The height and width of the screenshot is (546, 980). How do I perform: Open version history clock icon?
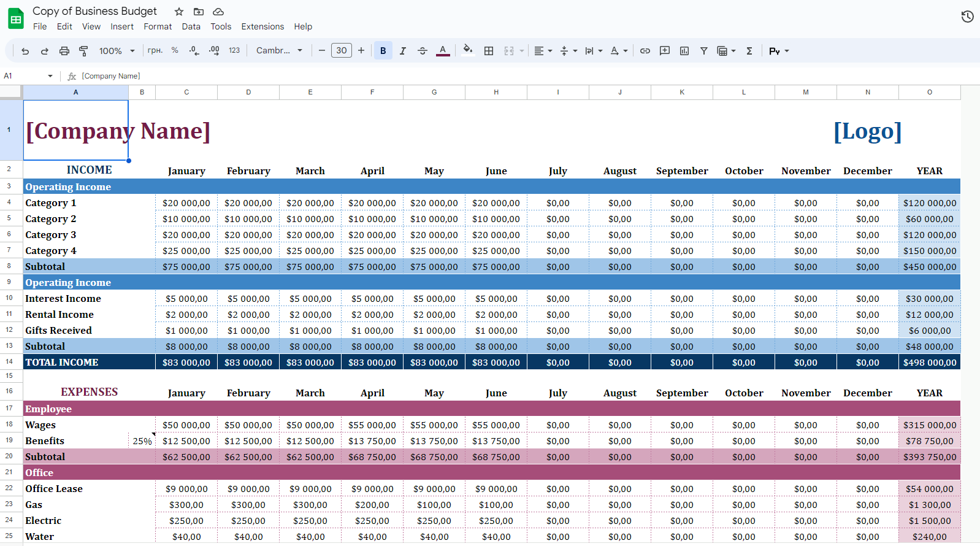[967, 17]
